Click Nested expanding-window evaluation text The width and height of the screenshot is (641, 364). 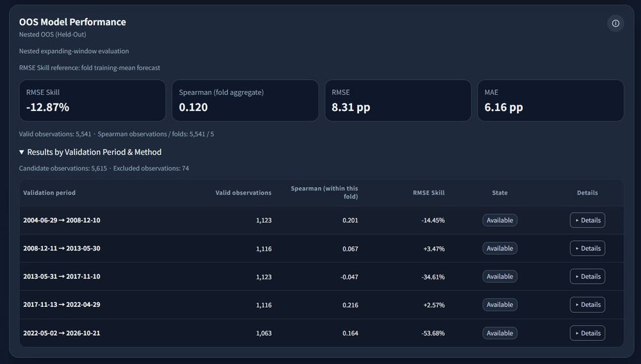[74, 51]
